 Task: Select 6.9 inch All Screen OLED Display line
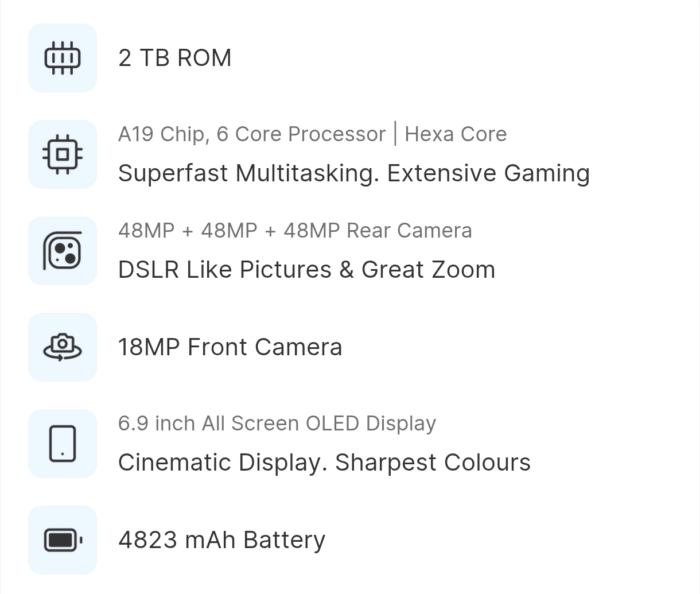[277, 424]
